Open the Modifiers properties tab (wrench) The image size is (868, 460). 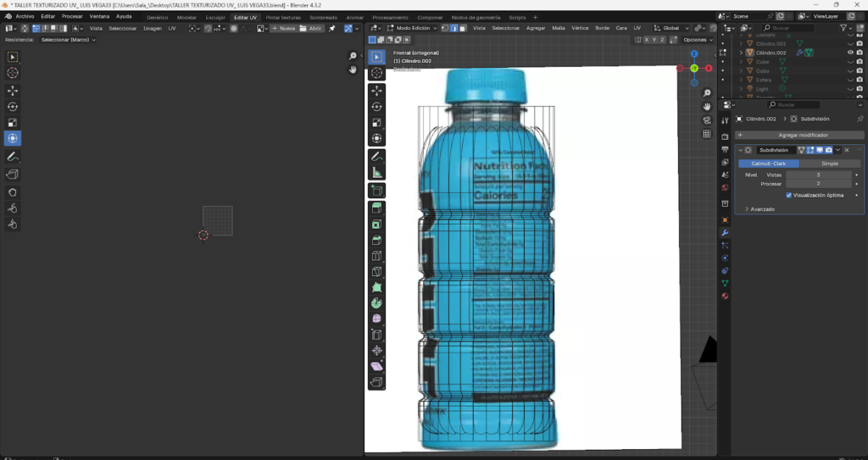[x=725, y=232]
